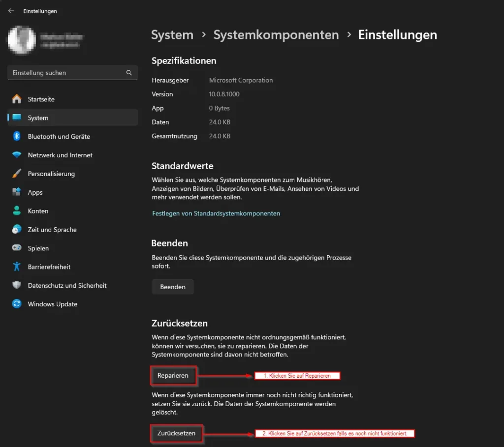Select the Zeit und Sprache icon
Screen dimensions: 504x447
(17, 229)
